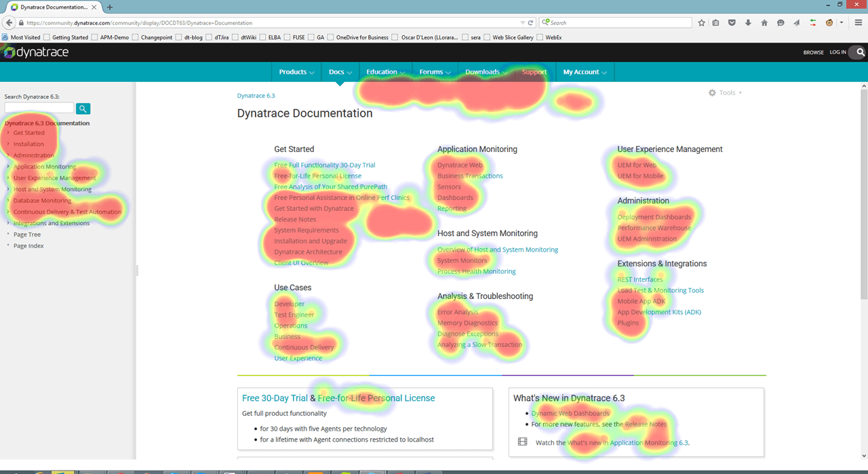This screenshot has width=868, height=474.
Task: Close the Dynatrace Documentation tab
Action: point(96,7)
